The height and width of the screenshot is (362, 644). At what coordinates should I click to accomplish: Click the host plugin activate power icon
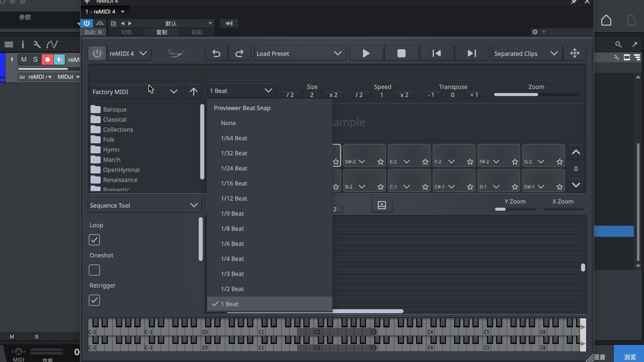[x=87, y=23]
